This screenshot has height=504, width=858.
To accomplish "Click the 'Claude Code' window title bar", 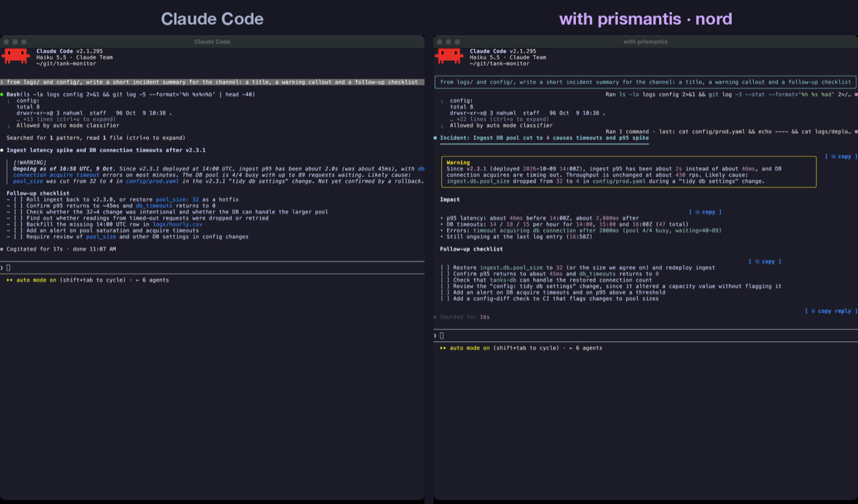I will 212,42.
